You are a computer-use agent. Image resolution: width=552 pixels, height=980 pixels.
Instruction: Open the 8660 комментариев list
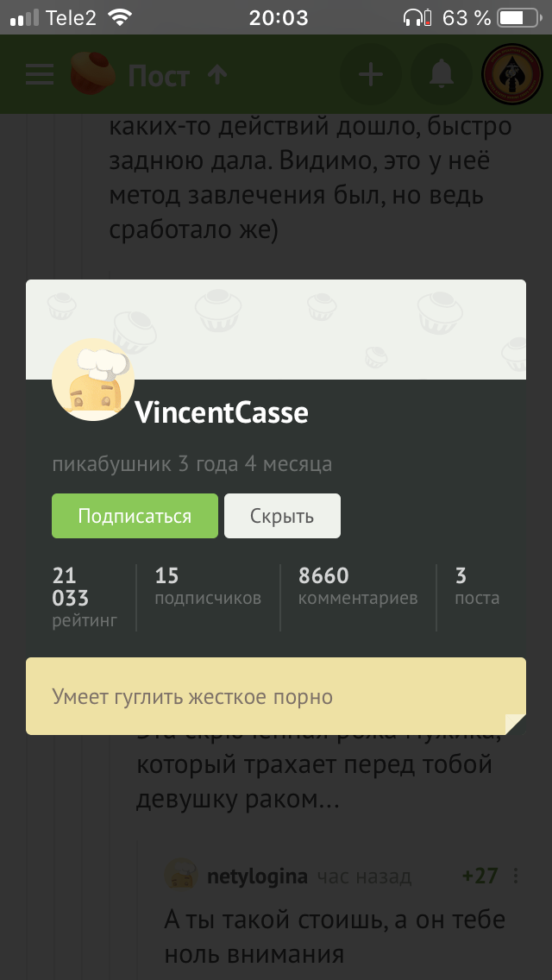(358, 587)
